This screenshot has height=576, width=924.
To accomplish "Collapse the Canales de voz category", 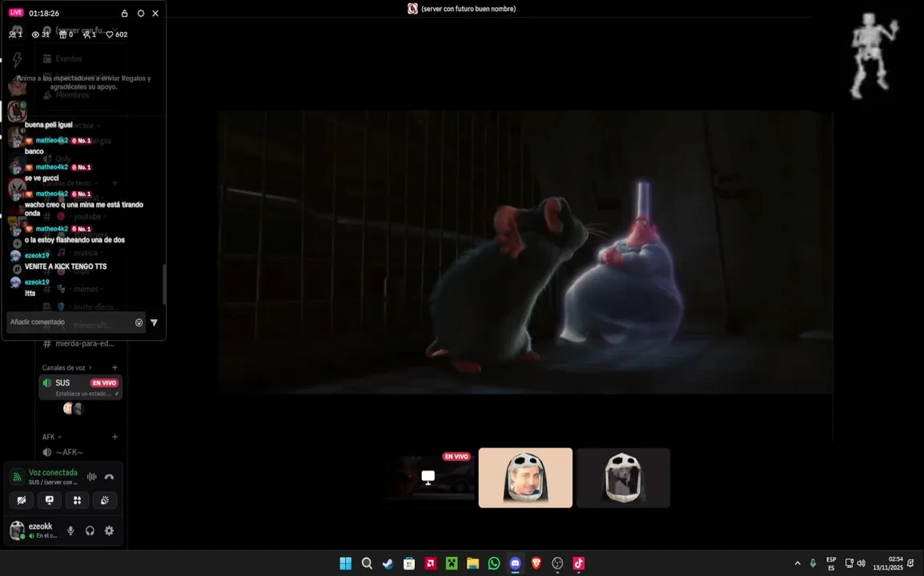I will 66,367.
